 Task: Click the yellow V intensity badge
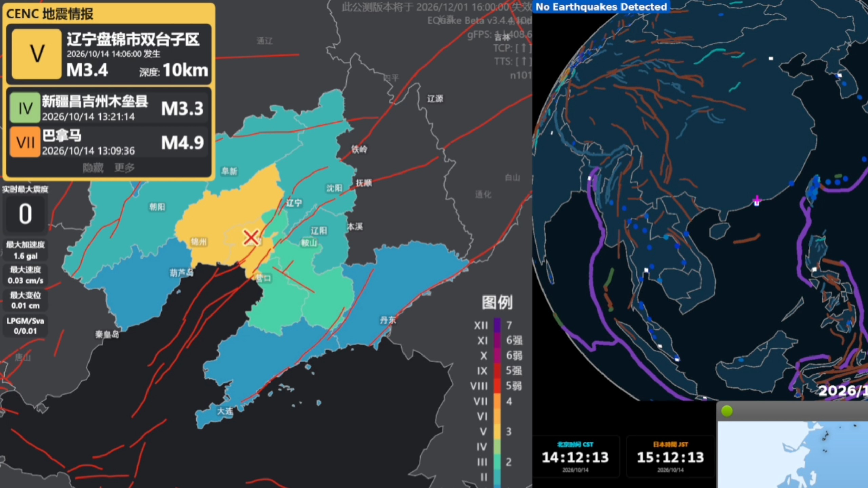coord(37,54)
